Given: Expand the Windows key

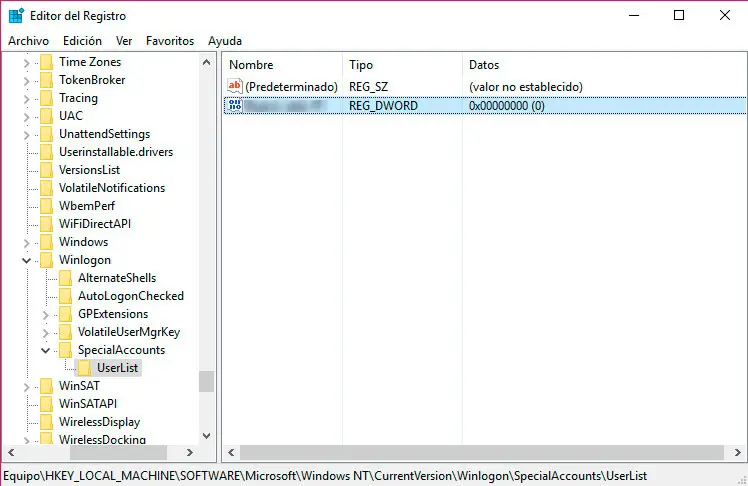Looking at the screenshot, I should pos(27,243).
